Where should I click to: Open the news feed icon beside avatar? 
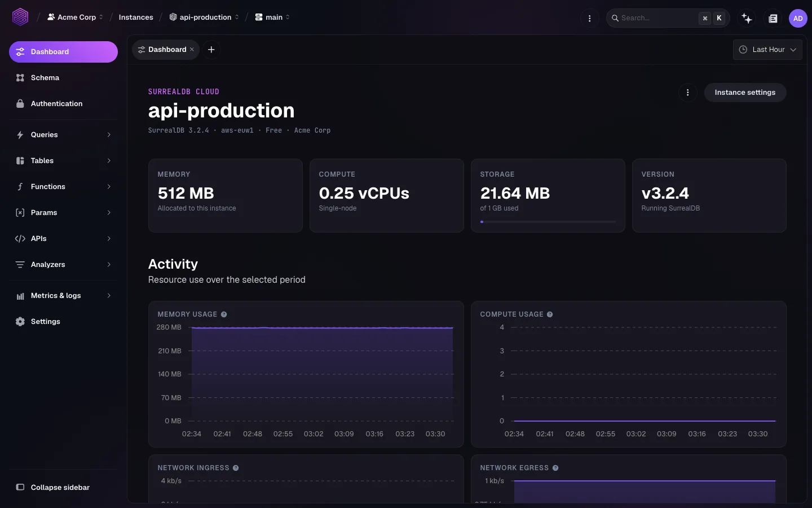click(x=773, y=18)
